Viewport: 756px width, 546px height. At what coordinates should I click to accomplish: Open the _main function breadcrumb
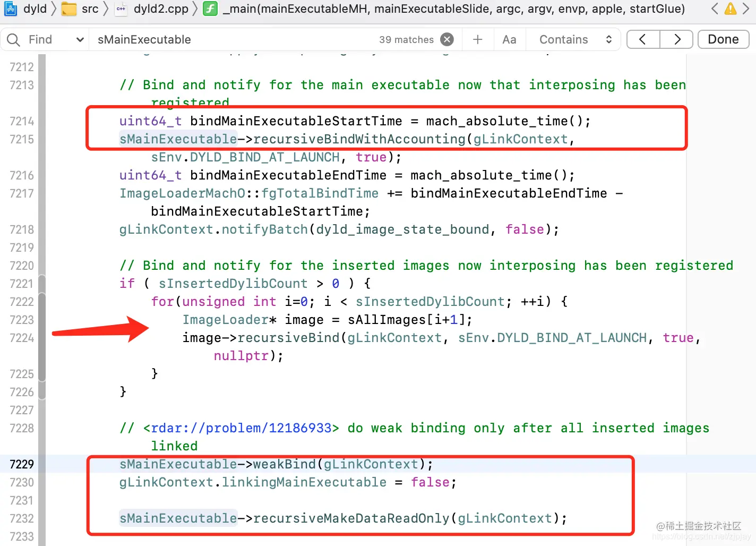click(x=454, y=8)
